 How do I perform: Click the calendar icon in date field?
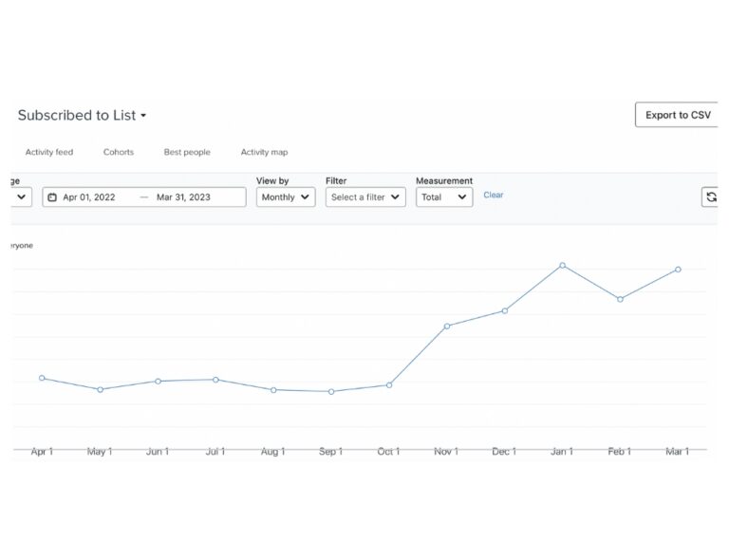52,197
